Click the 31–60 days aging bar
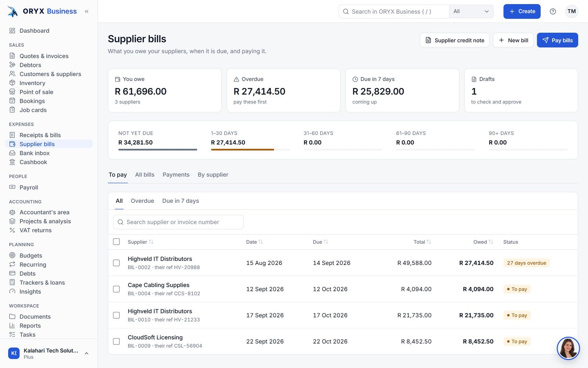 click(x=343, y=150)
